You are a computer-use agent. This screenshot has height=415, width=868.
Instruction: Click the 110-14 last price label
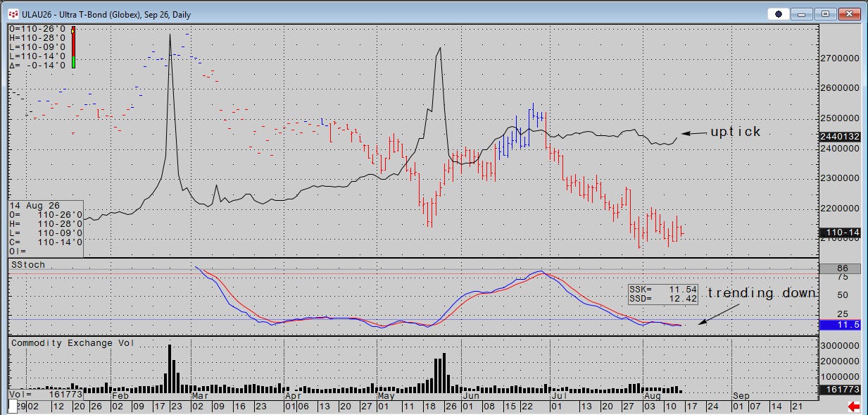840,233
